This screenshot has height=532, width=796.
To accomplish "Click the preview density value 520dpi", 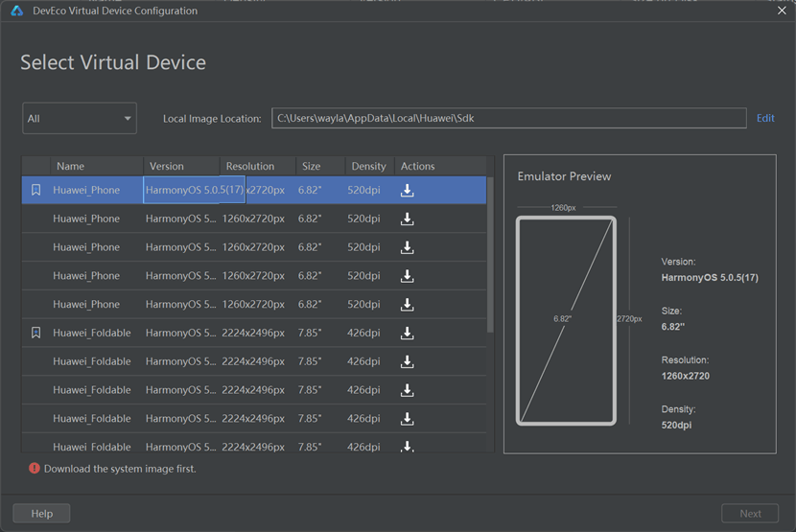I will click(676, 426).
